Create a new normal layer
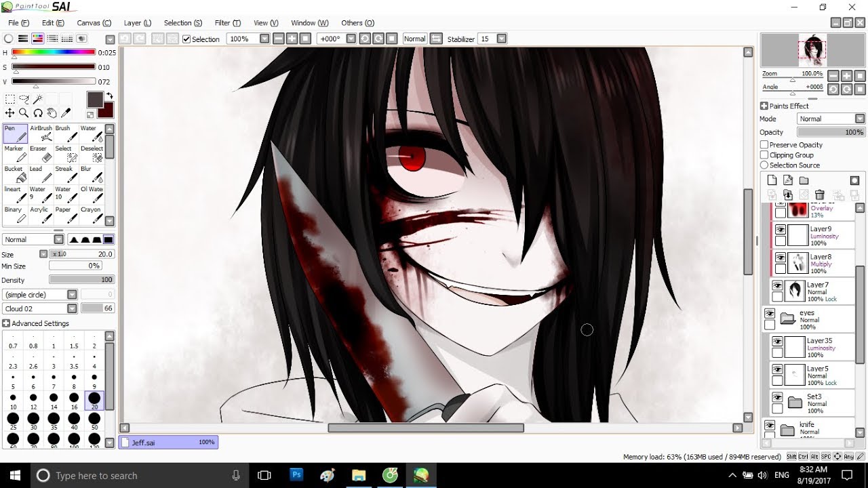 click(x=772, y=180)
